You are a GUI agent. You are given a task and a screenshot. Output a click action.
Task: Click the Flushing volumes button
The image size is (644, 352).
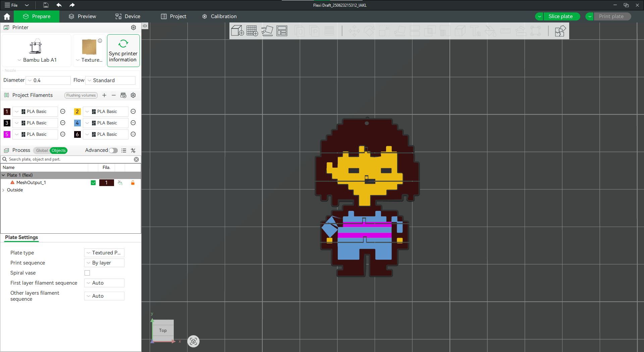point(81,95)
